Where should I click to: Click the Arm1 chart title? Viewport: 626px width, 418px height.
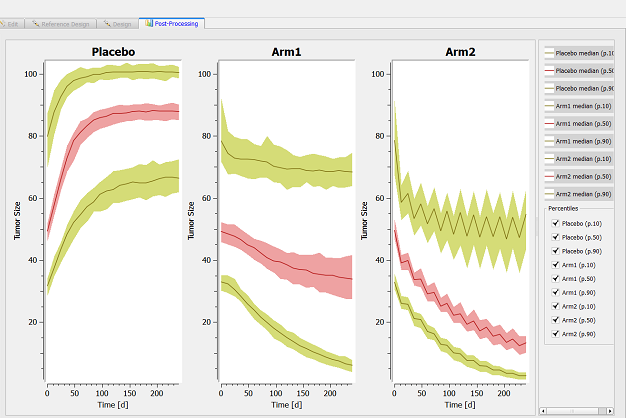(290, 50)
